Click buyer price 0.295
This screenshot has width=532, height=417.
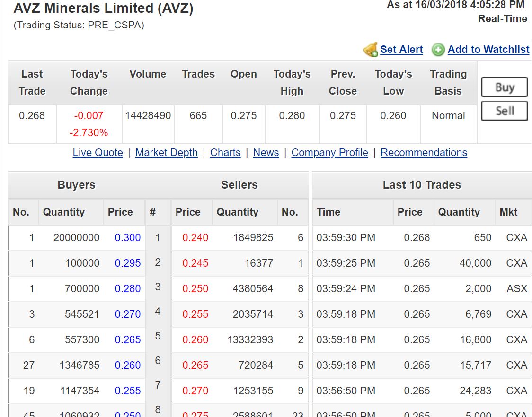pyautogui.click(x=128, y=263)
